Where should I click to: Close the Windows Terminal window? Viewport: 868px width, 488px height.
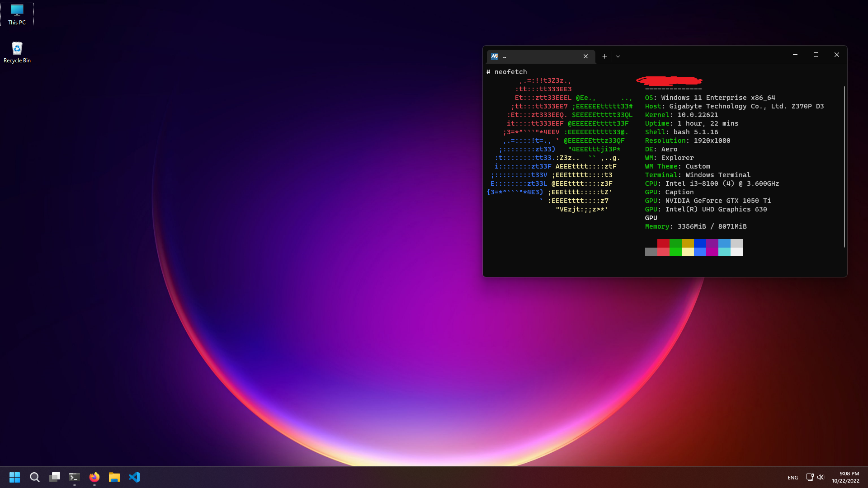[x=837, y=55]
